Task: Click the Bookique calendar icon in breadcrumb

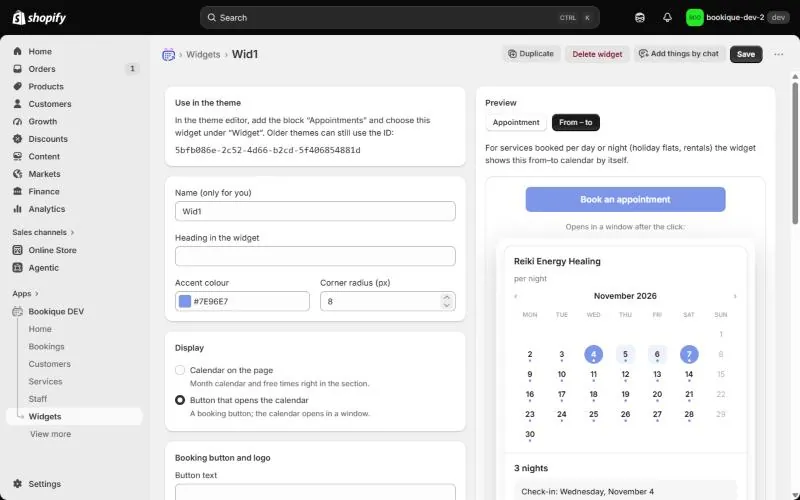Action: point(168,55)
